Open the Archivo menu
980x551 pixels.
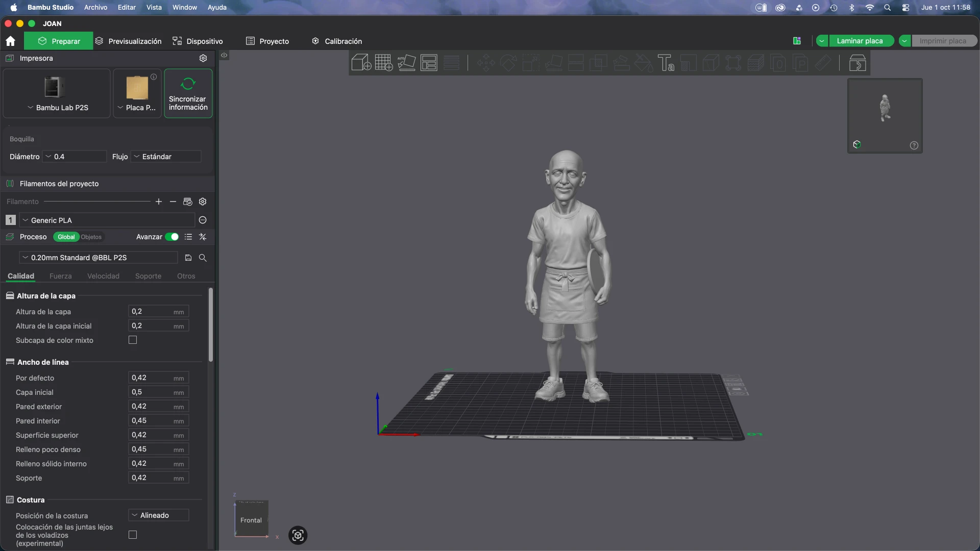coord(95,7)
